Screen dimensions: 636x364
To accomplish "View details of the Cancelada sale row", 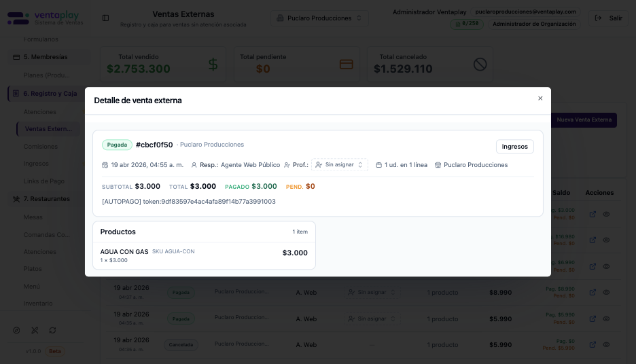I will pos(606,344).
